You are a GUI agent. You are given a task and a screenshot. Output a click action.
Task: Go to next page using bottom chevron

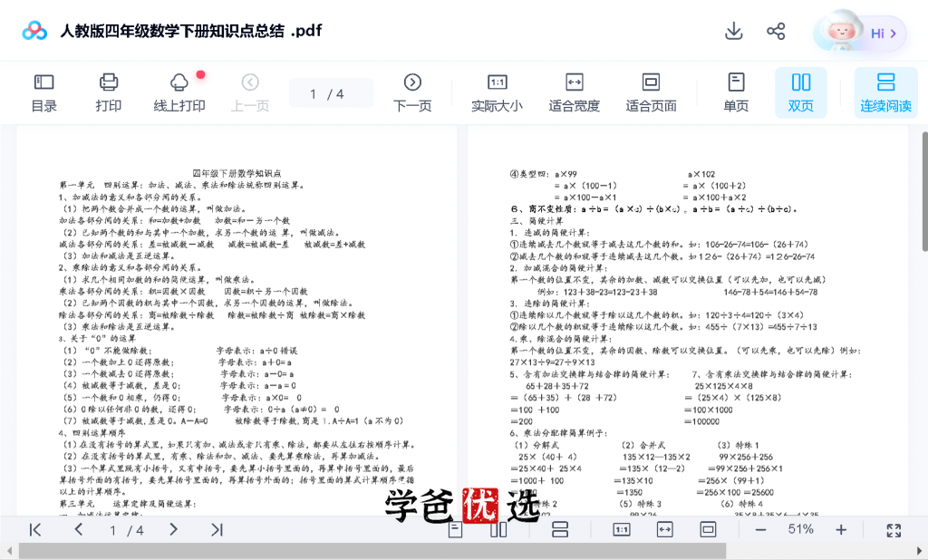coord(173,529)
